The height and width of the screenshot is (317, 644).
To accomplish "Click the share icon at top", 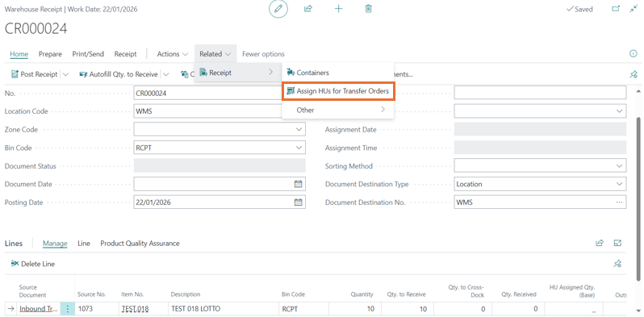I will (x=308, y=9).
